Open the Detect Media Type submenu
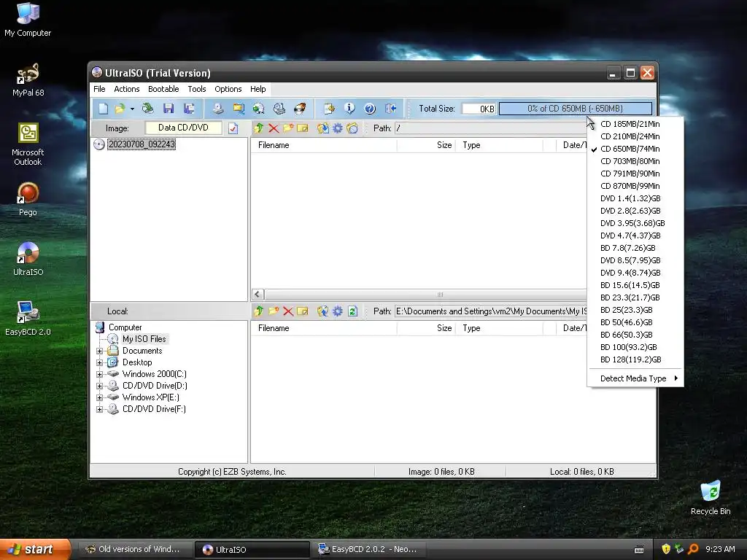 click(635, 378)
